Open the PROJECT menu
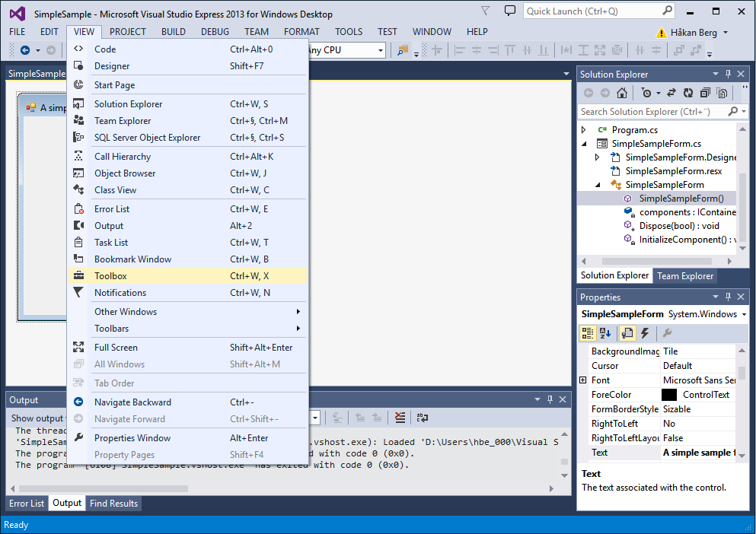Viewport: 756px width, 534px height. pyautogui.click(x=127, y=32)
